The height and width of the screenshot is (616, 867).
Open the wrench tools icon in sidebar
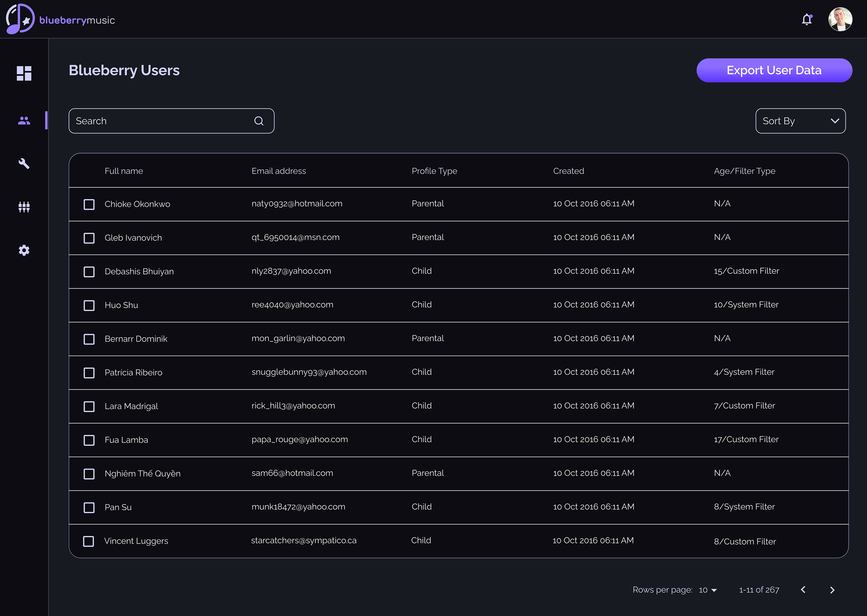click(x=24, y=164)
